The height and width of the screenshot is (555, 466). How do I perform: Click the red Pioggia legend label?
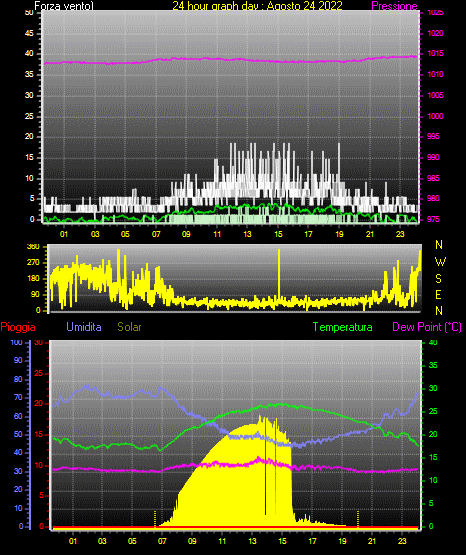pos(18,327)
